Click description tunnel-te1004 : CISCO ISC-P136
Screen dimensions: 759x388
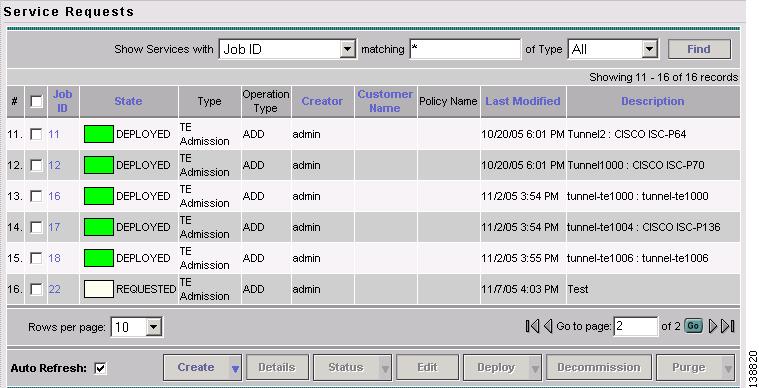(644, 227)
